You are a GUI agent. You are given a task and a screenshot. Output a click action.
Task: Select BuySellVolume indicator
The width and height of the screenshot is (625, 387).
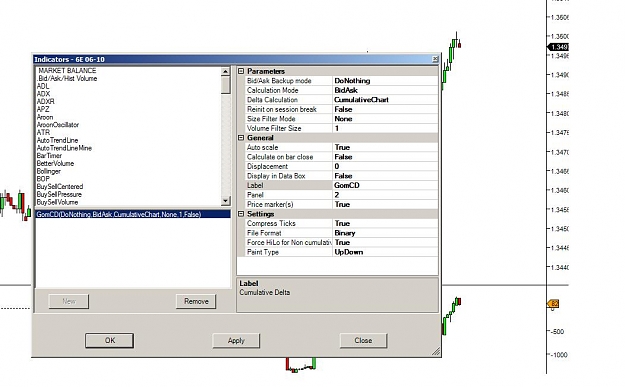(x=57, y=202)
